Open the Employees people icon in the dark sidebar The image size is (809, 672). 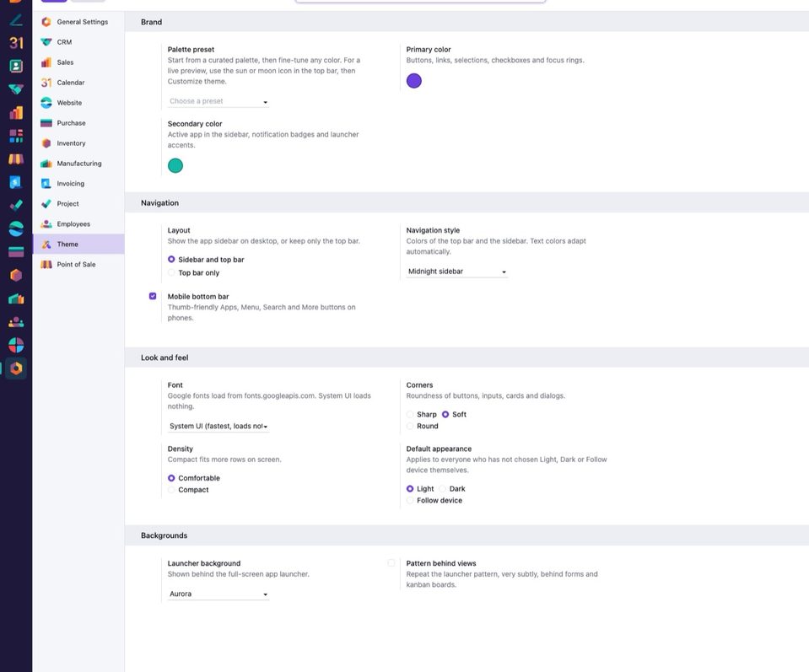click(x=16, y=322)
